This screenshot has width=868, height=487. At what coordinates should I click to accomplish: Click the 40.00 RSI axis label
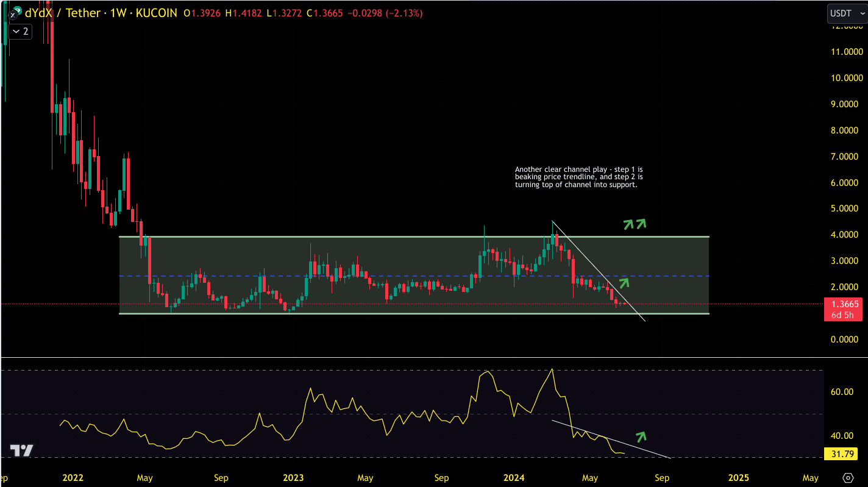(842, 436)
